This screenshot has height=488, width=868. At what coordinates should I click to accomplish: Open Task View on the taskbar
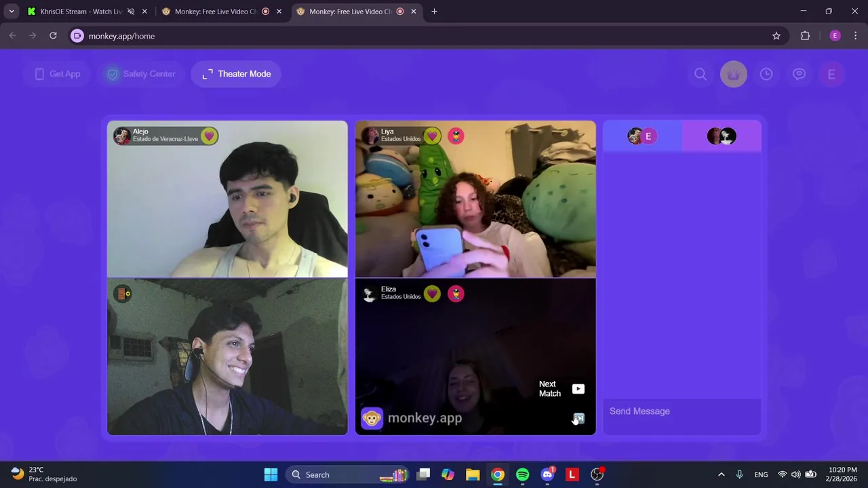(x=423, y=474)
